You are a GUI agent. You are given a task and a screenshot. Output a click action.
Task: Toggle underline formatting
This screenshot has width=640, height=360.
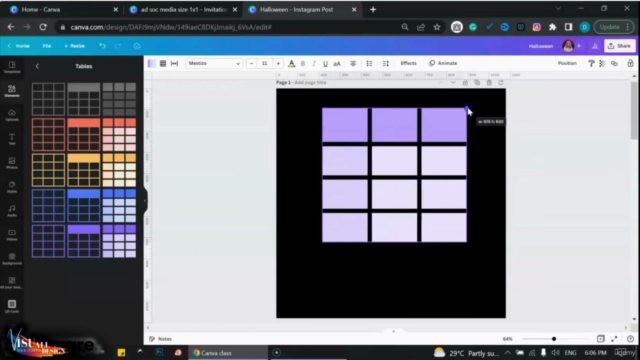(x=325, y=63)
